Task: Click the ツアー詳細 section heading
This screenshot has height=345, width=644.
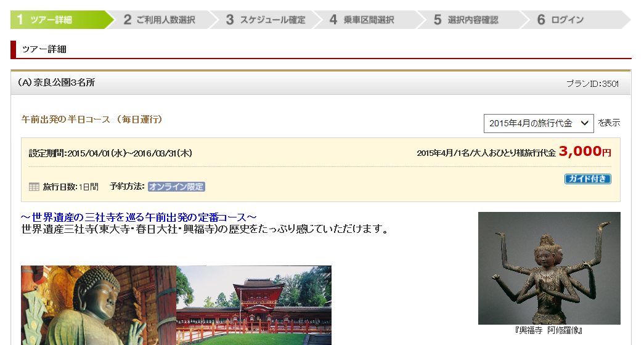Action: [44, 49]
